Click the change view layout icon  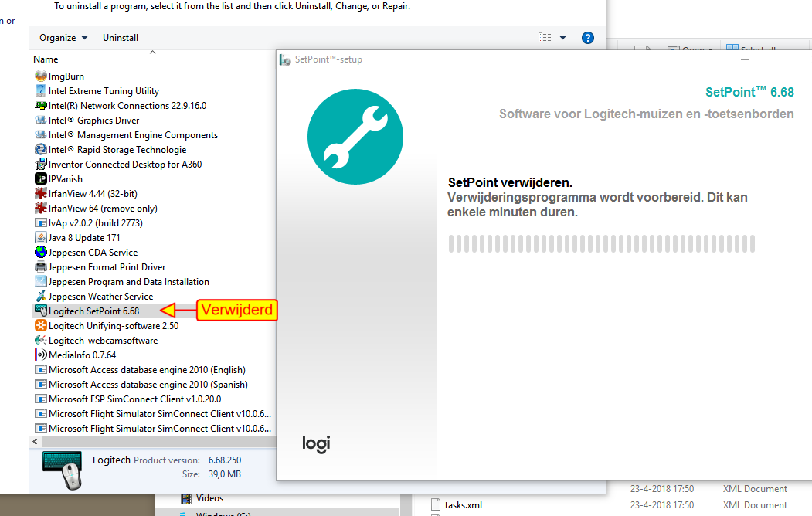(x=545, y=38)
